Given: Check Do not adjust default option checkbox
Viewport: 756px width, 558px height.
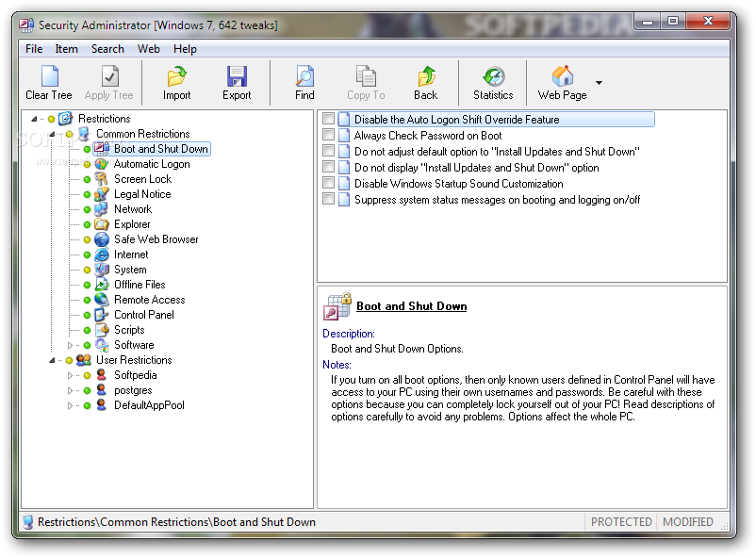Looking at the screenshot, I should click(328, 151).
